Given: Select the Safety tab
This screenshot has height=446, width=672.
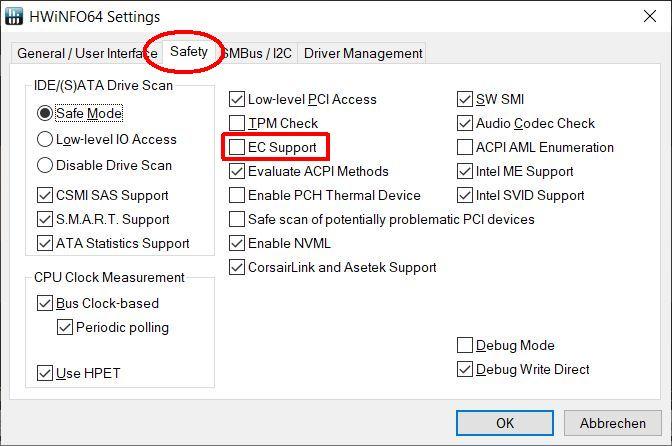Looking at the screenshot, I should pyautogui.click(x=189, y=51).
